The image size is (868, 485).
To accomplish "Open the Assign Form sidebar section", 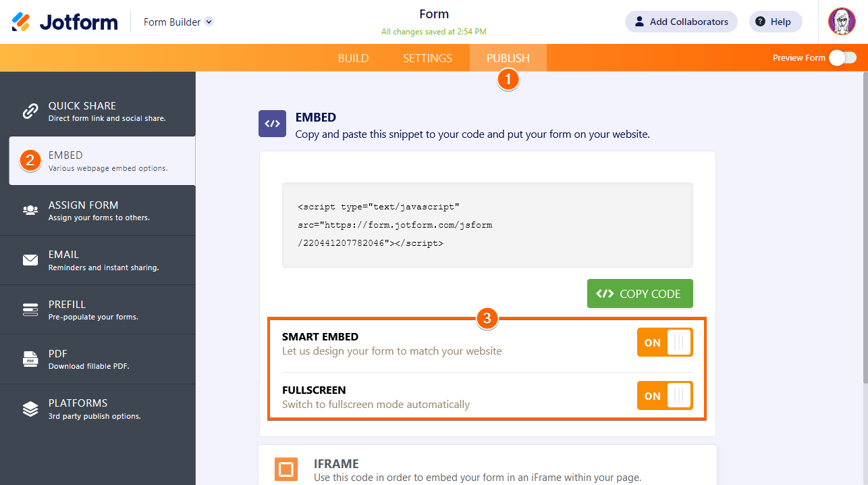I will pos(98,210).
